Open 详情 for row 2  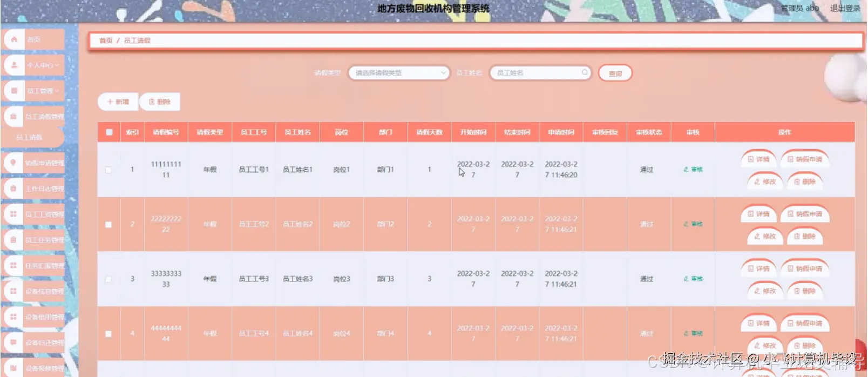(x=758, y=214)
